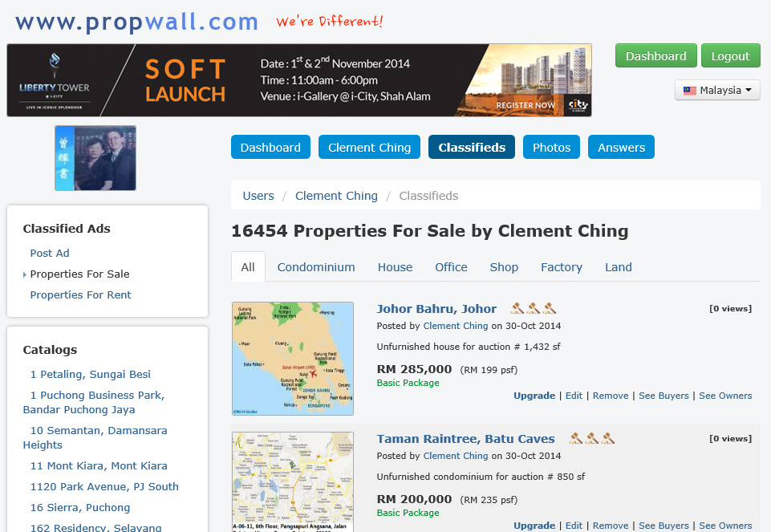Open 1 Petaling, Sungai Besi catalog
The width and height of the screenshot is (771, 532).
coord(91,374)
